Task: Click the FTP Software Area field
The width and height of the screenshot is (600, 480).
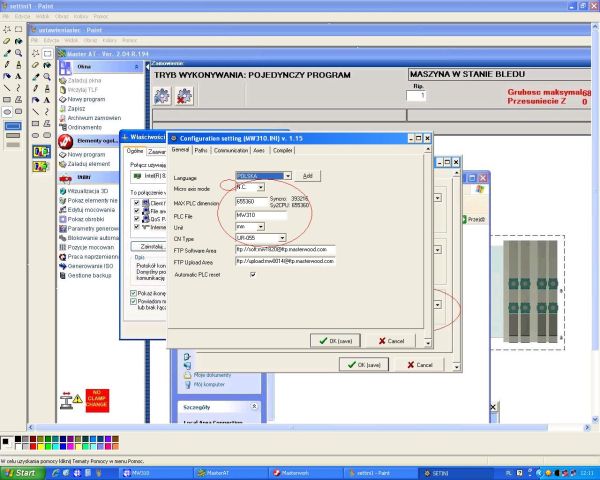Action: tap(285, 250)
